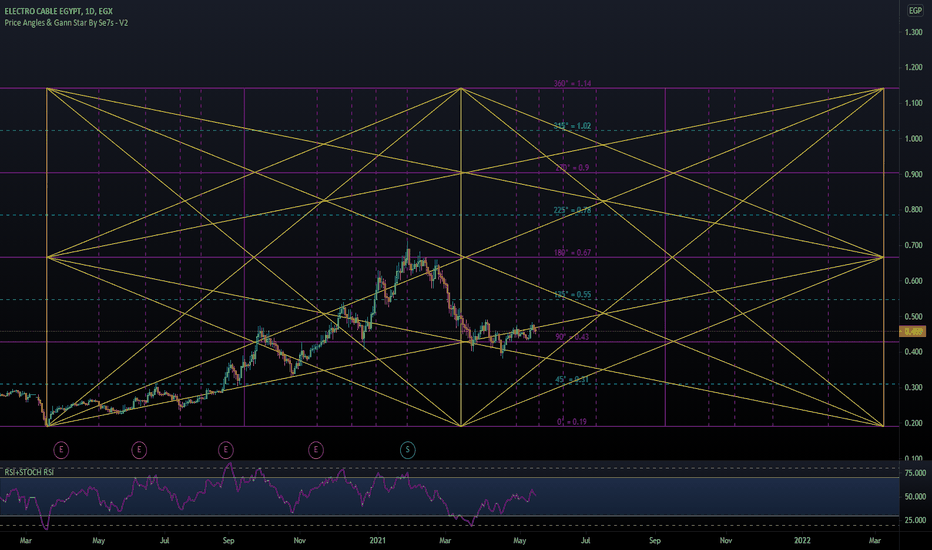Viewport: 932px width, 550px height.
Task: Click the orange current price tag 0.459
Action: tap(912, 332)
